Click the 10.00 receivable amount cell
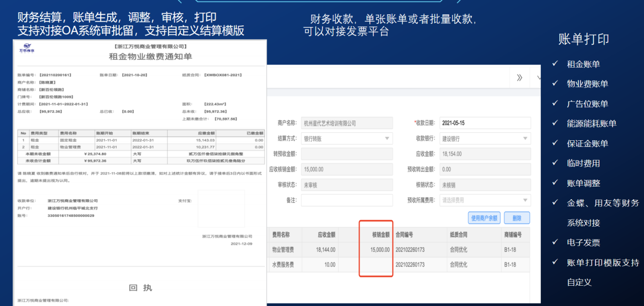The width and height of the screenshot is (644, 306). pos(330,265)
